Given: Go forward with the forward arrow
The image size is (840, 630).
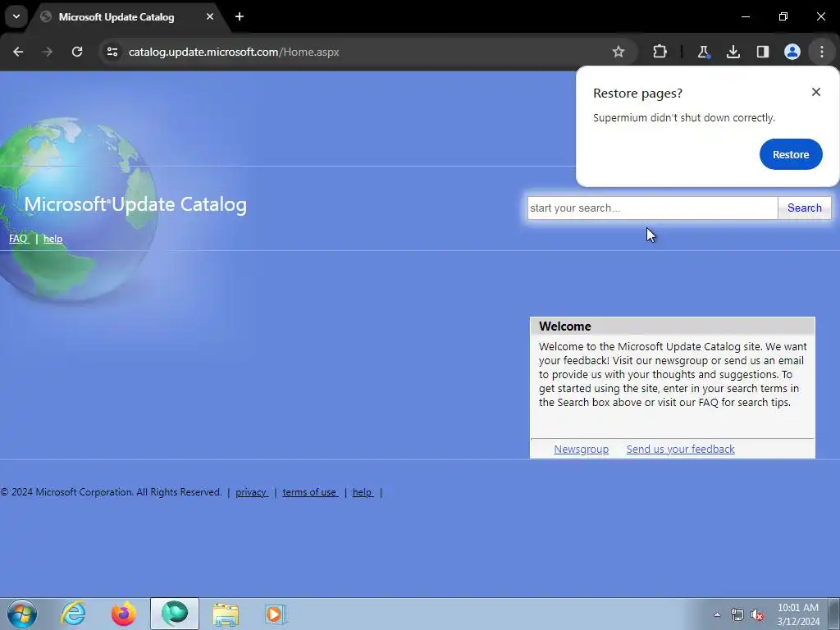Looking at the screenshot, I should 48,52.
